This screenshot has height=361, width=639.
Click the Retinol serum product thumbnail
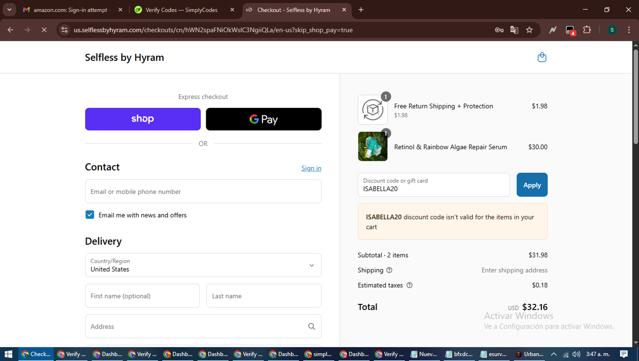(x=372, y=146)
